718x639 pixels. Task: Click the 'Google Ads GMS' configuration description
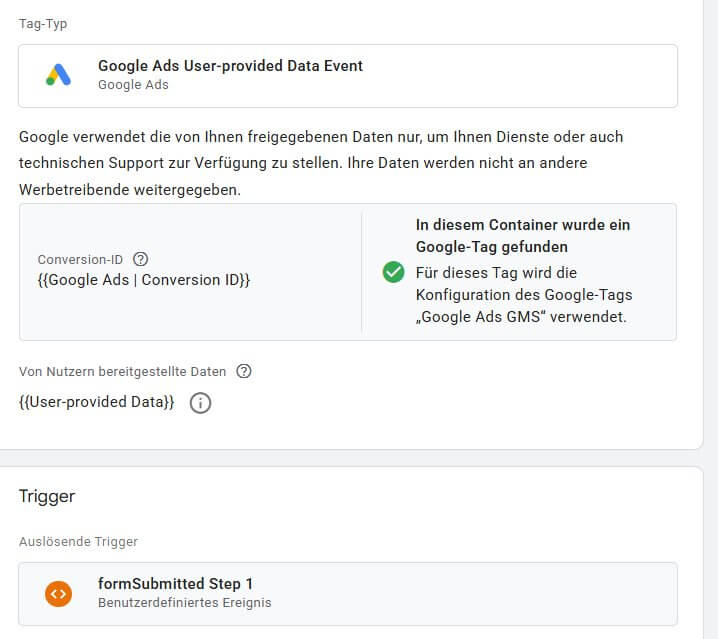[x=524, y=295]
